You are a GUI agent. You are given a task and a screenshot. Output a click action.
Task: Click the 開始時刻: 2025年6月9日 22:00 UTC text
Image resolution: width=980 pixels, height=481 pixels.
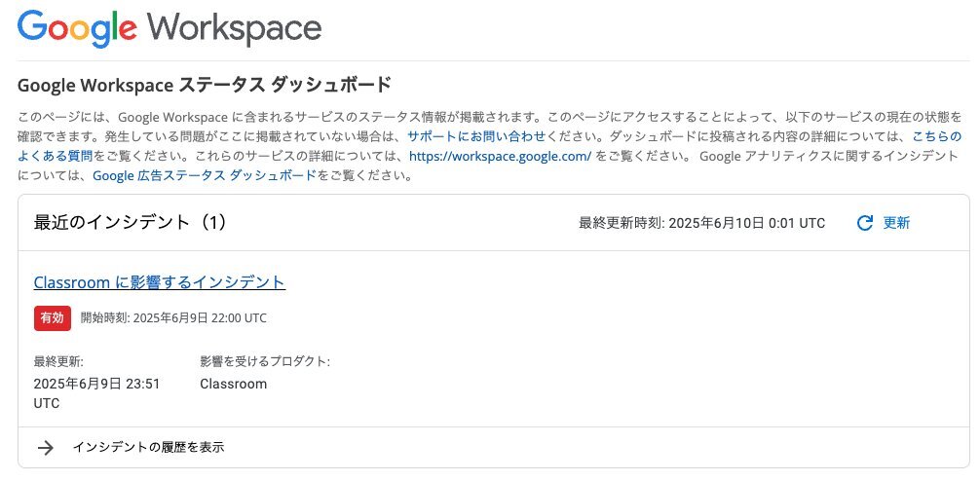173,318
